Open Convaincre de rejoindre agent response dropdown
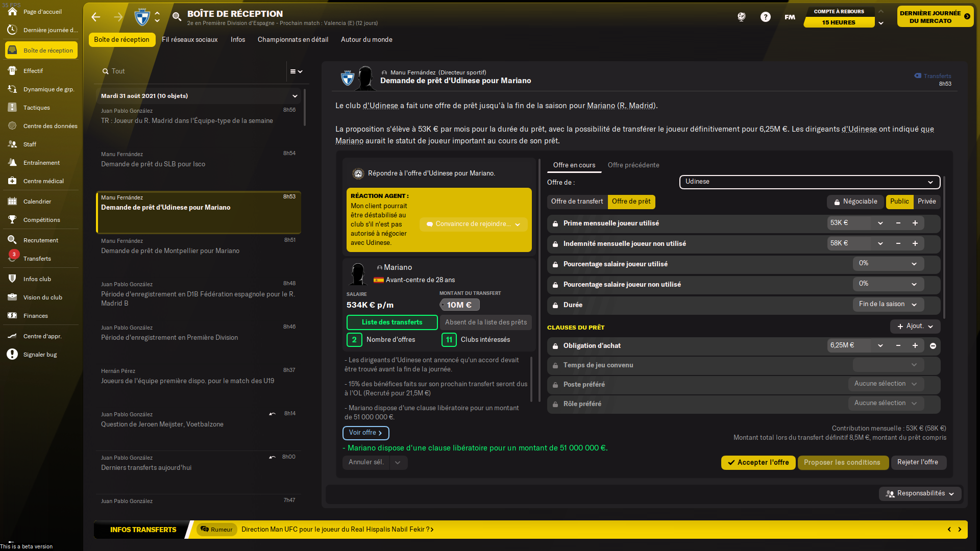Screen dimensions: 980x551 click(x=473, y=224)
